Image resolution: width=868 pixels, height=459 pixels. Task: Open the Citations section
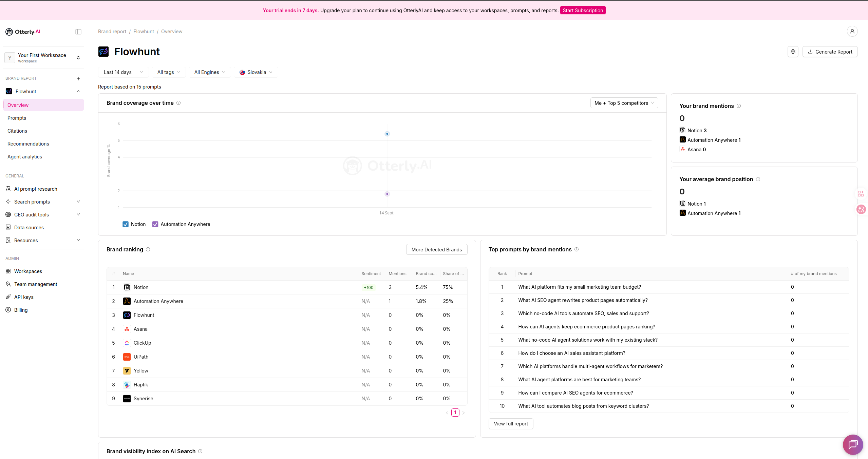[43, 131]
